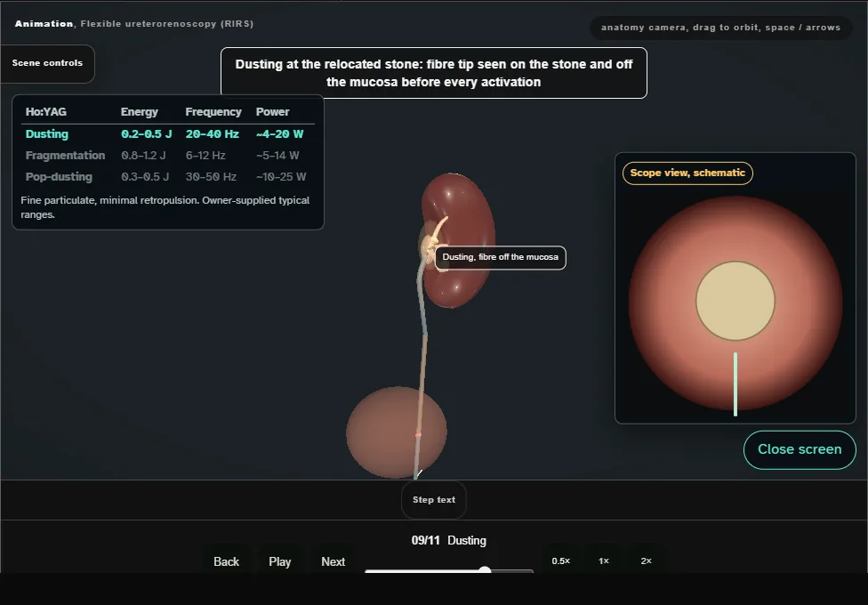Toggle the Step text panel
Screen dimensions: 868x605
pos(434,500)
